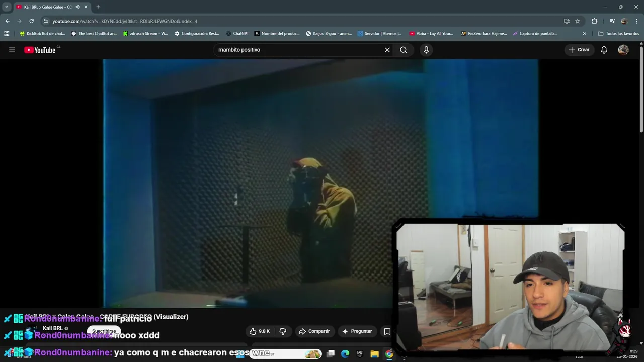Reload the YouTube page
The image size is (644, 362).
click(31, 21)
